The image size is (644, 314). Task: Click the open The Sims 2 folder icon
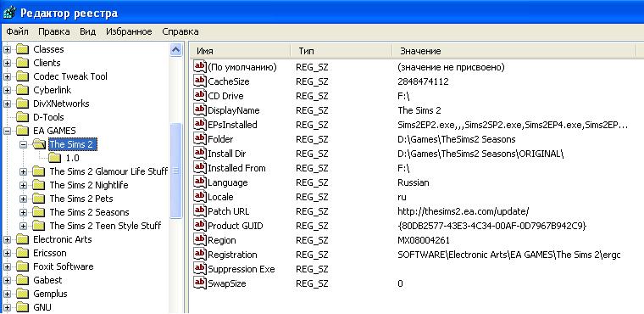click(39, 144)
